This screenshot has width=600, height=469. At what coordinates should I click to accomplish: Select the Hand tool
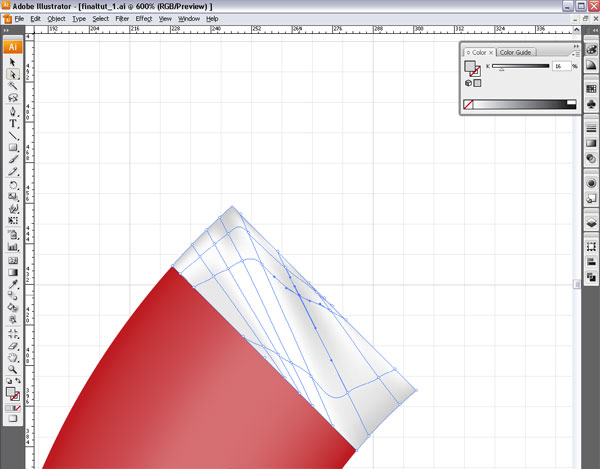(x=13, y=358)
